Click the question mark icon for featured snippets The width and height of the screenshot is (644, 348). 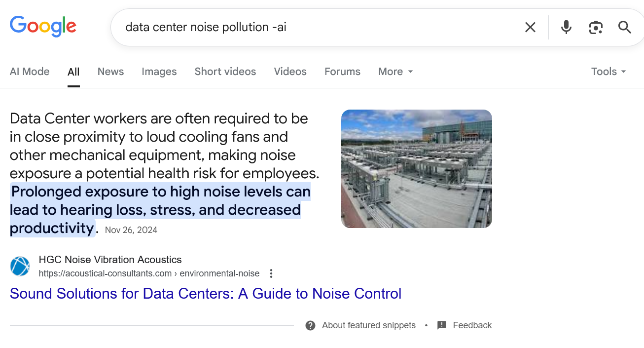pyautogui.click(x=310, y=325)
